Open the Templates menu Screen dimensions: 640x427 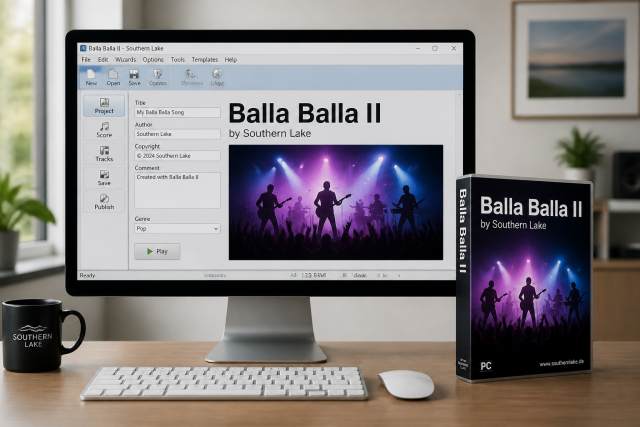204,60
